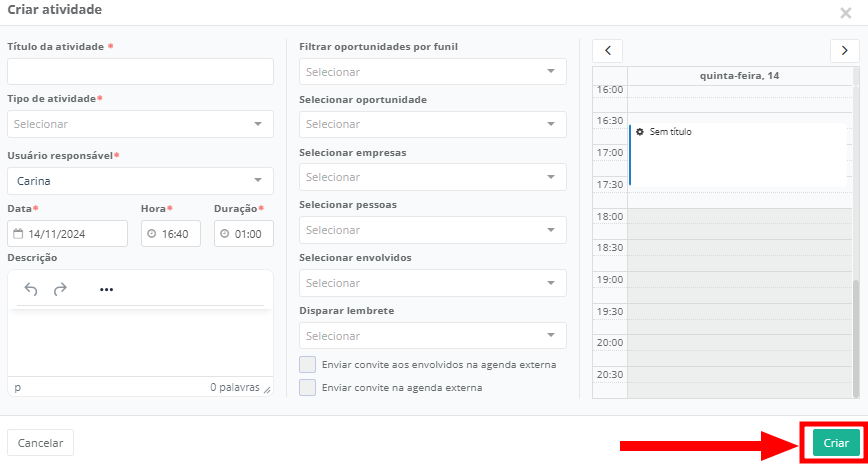The image size is (868, 464).
Task: Open the Selecionar pessoas dropdown
Action: [x=432, y=230]
